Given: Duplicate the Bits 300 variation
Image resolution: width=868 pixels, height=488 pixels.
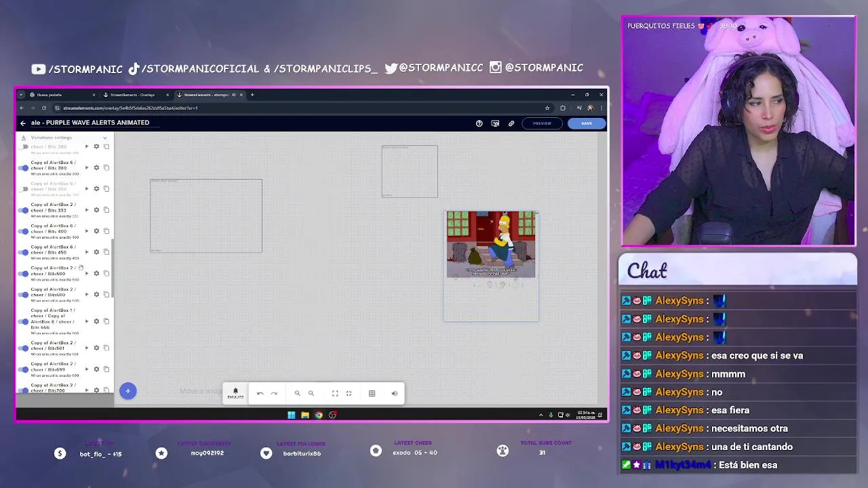Looking at the screenshot, I should [x=106, y=167].
